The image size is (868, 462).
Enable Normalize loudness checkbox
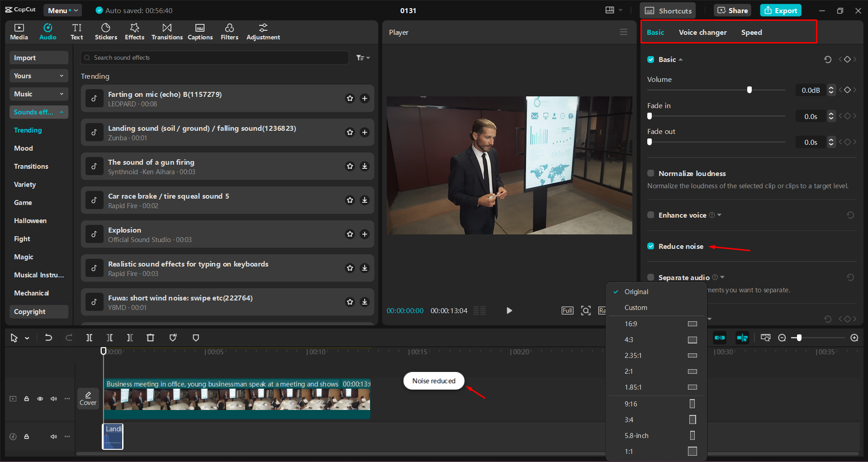650,173
